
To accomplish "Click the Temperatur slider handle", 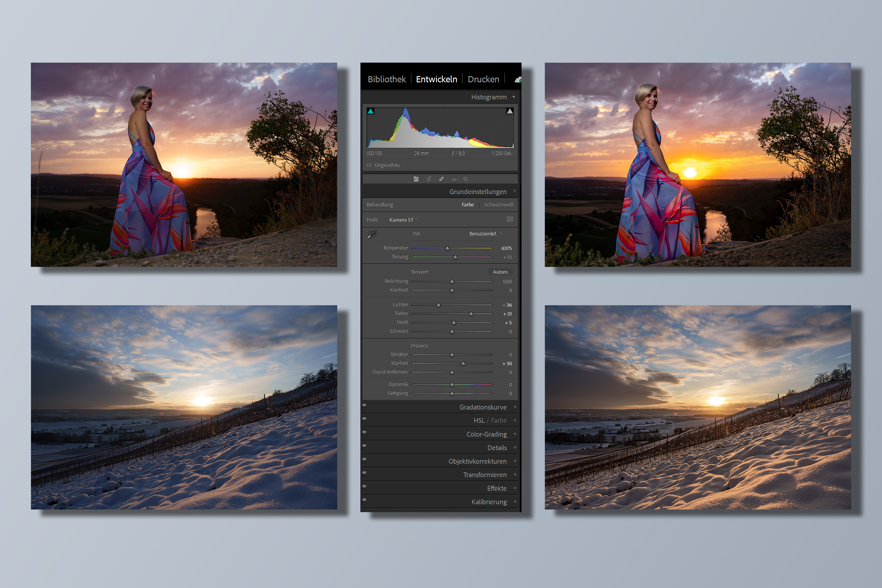I will 447,248.
